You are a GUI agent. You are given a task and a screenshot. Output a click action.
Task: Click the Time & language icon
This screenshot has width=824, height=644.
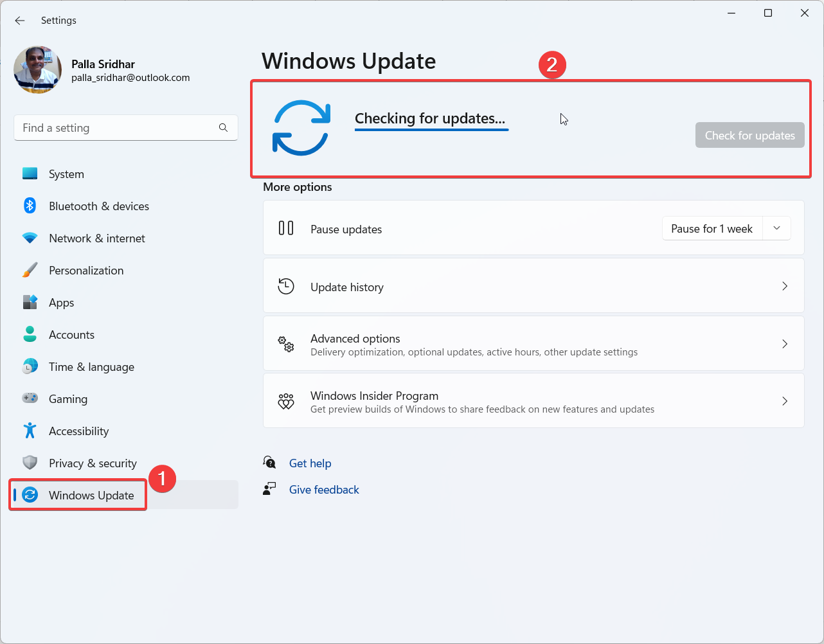point(30,366)
